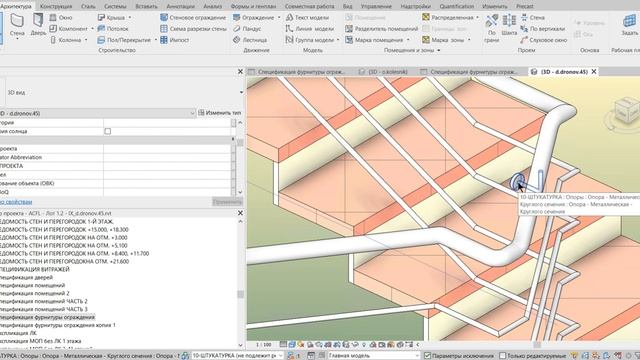Screen dimensions: 640x360
Task: Open the Крыша dropdown arrow
Action: 130,18
